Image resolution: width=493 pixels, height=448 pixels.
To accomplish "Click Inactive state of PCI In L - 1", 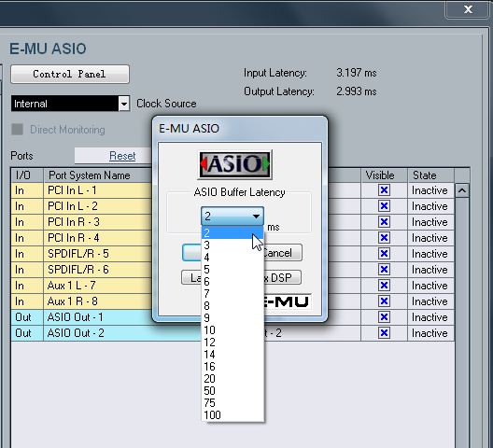I will pos(430,190).
